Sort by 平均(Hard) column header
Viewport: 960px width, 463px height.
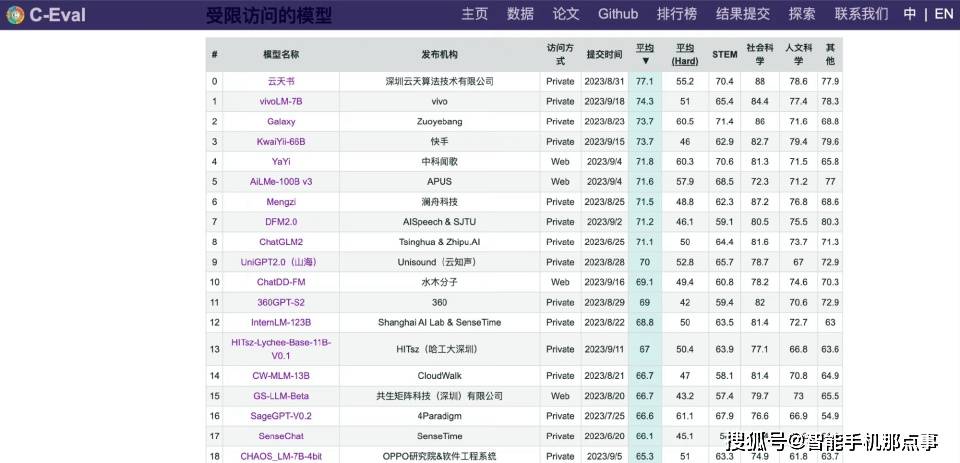click(684, 55)
